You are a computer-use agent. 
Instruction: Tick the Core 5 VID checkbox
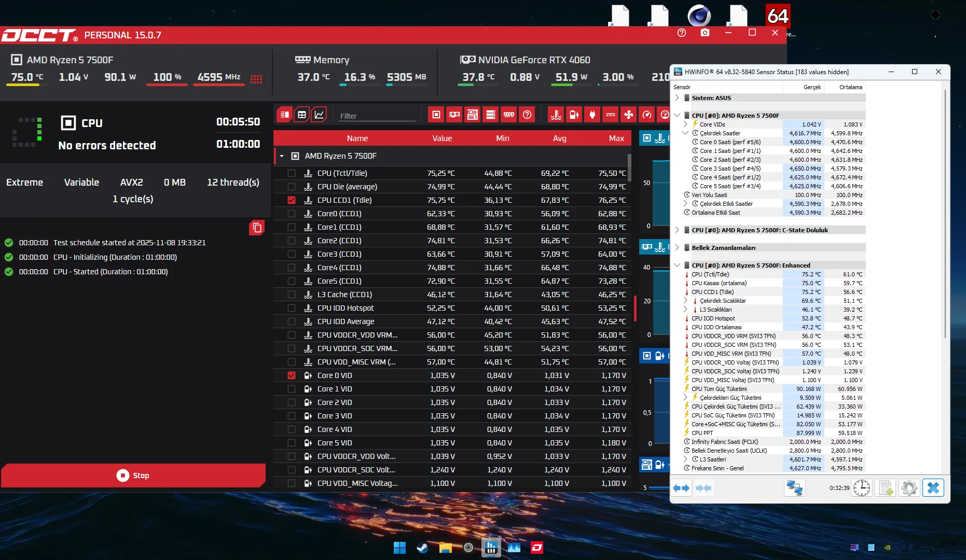[x=292, y=443]
